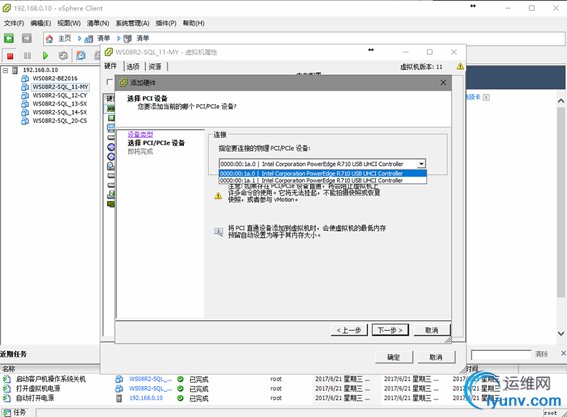Open the 清单(N) menu

click(x=98, y=23)
